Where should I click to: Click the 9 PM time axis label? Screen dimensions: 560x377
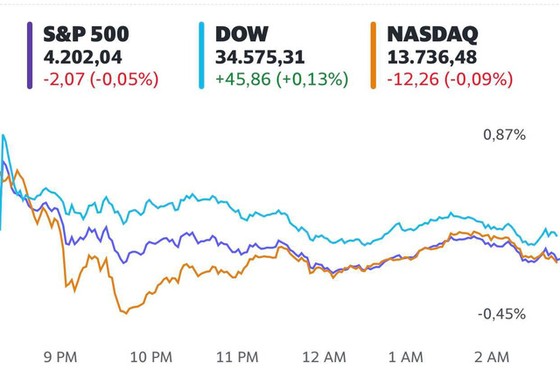(x=60, y=357)
